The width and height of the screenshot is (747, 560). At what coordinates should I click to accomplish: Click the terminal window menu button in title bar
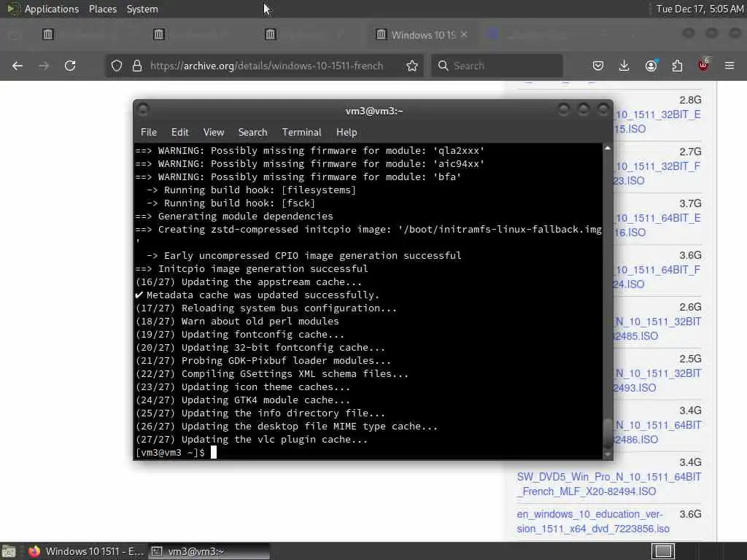[x=143, y=110]
